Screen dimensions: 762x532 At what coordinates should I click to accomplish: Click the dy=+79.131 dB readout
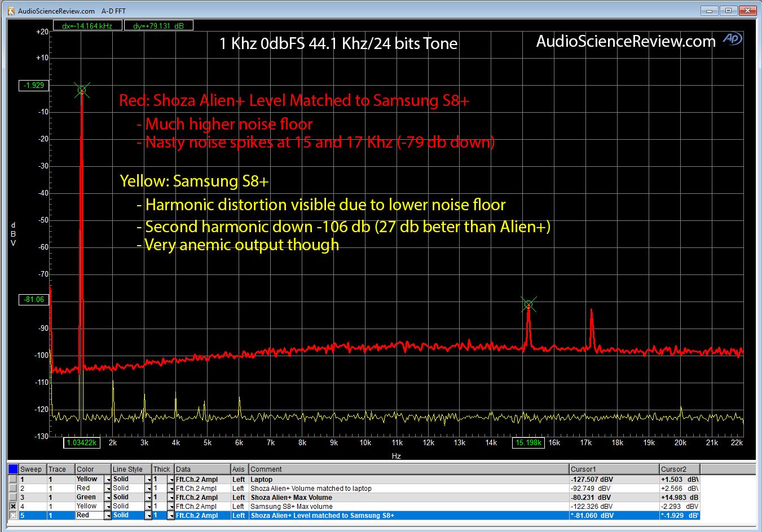tap(158, 25)
